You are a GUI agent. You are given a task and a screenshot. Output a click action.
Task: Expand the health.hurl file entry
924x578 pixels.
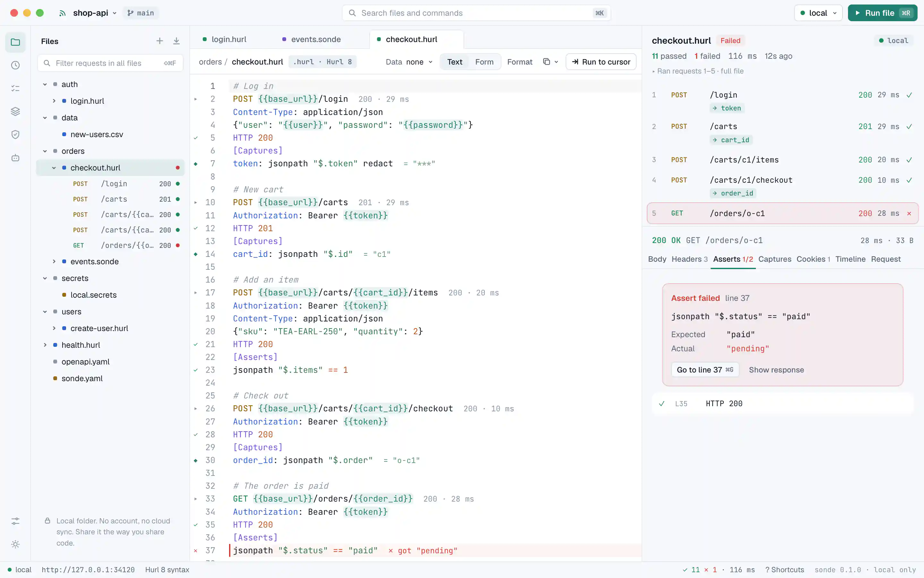45,345
